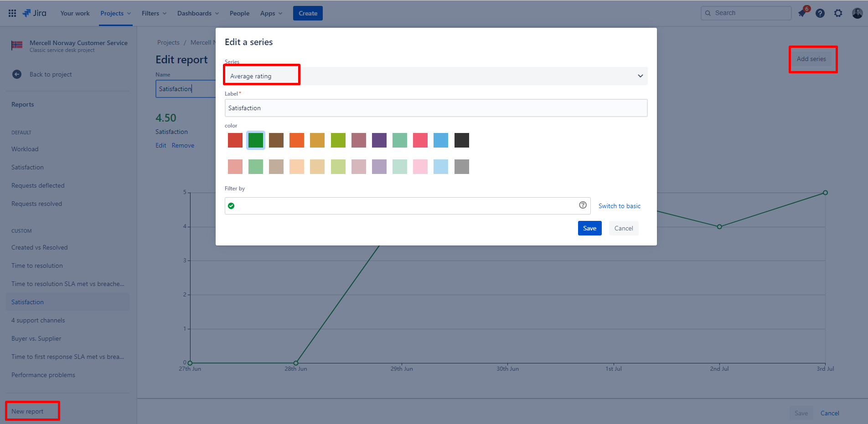Click your profile avatar
This screenshot has height=424, width=868.
pos(856,13)
